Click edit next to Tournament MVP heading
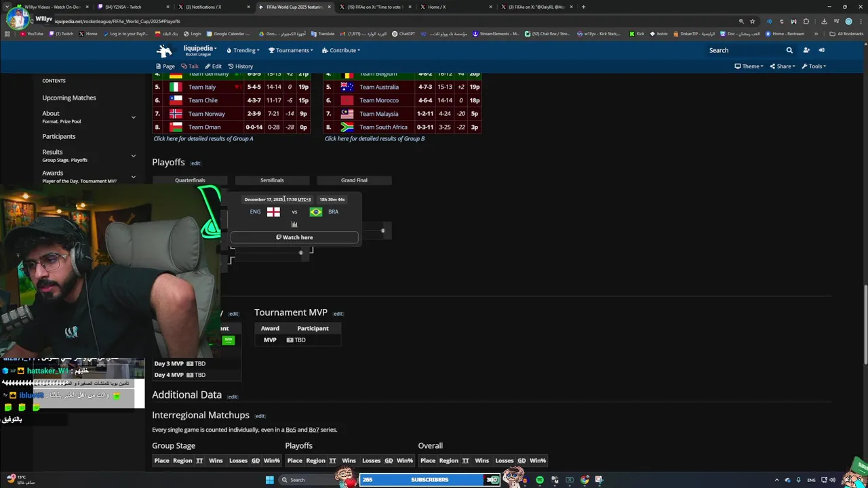The image size is (868, 488). pos(338,314)
